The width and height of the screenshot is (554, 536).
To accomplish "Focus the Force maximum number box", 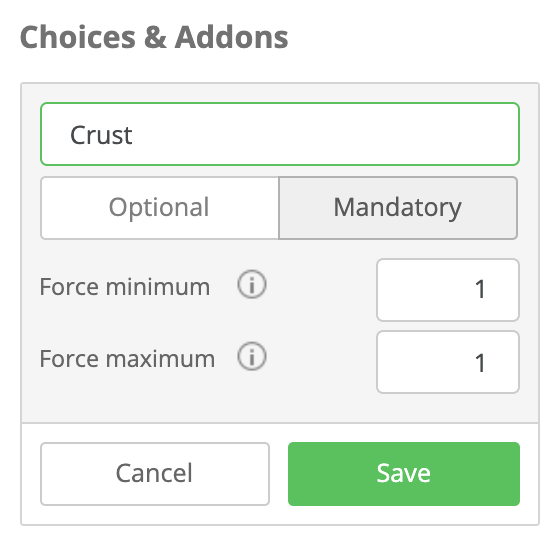I will (448, 362).
